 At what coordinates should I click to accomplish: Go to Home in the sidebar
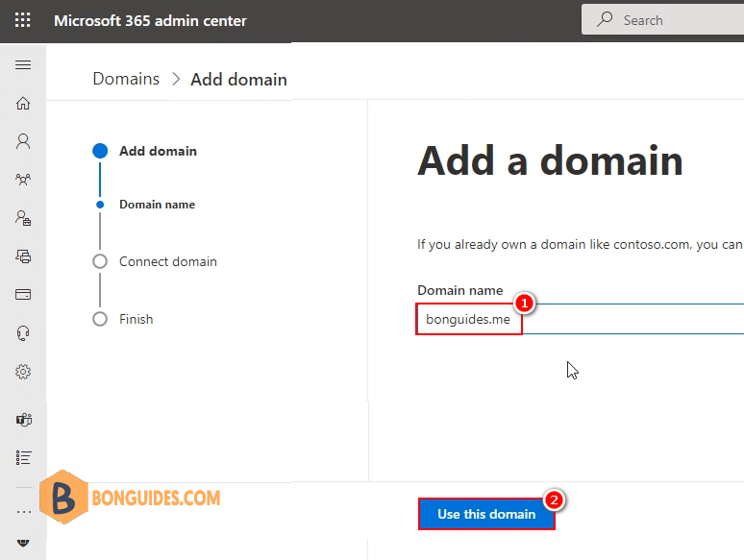click(23, 103)
